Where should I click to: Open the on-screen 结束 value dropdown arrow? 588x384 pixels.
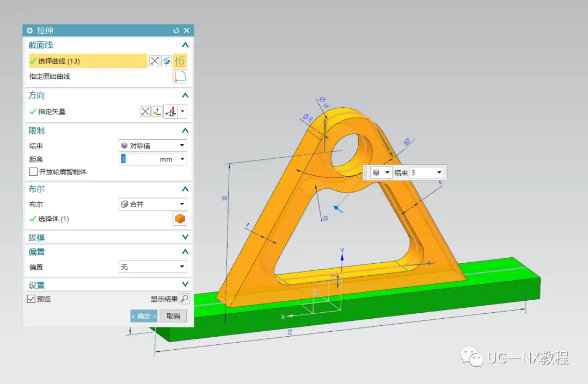point(439,173)
